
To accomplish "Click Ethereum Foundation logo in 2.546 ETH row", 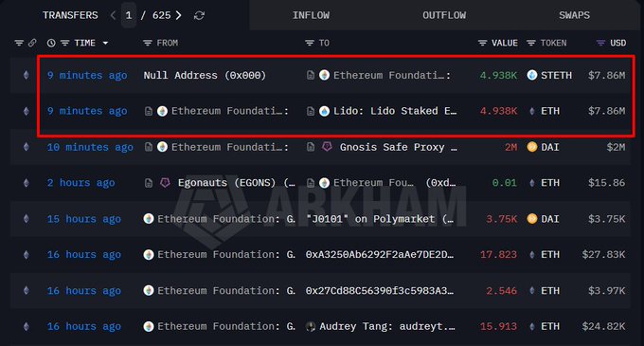I will pos(149,291).
